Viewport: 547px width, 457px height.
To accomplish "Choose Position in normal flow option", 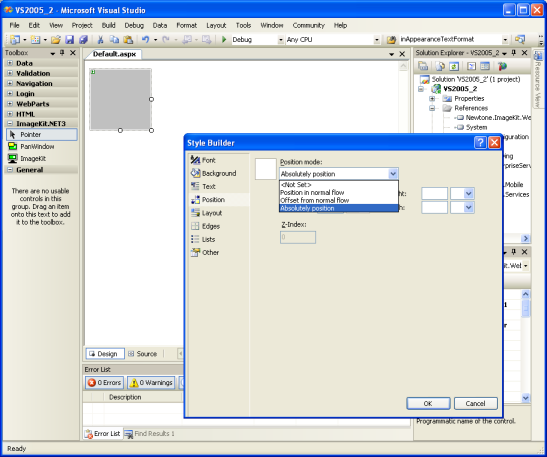I will [x=338, y=192].
